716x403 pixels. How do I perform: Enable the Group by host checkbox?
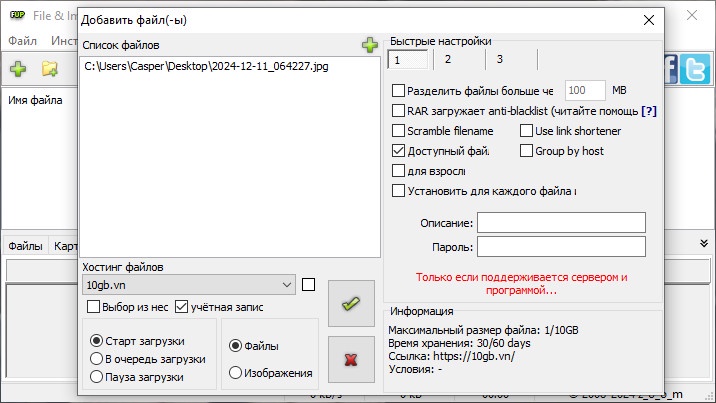[526, 151]
